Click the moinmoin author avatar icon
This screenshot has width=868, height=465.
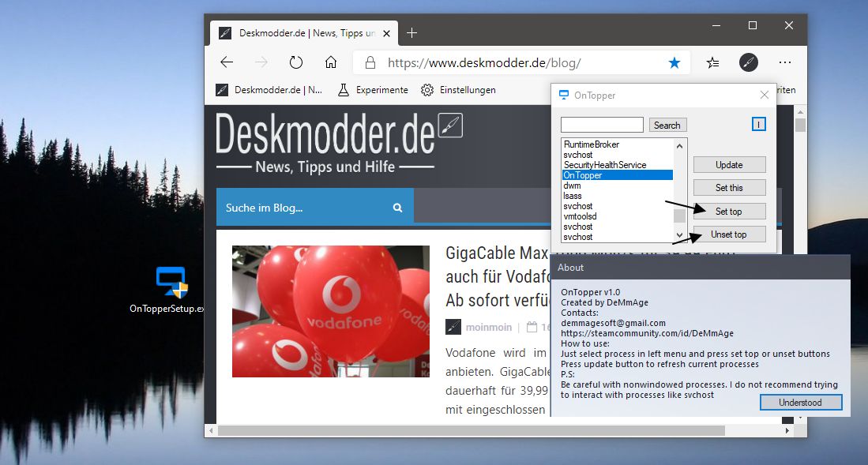click(x=453, y=327)
